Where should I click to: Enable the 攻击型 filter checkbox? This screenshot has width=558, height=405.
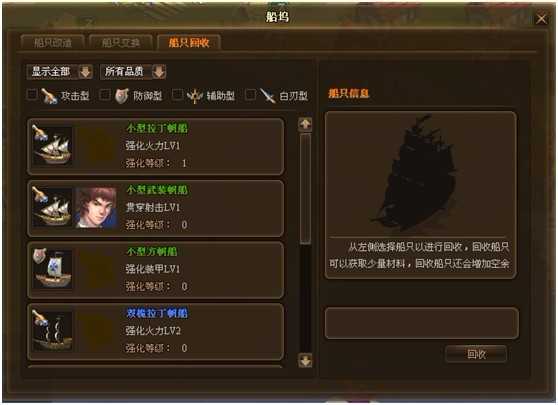[32, 95]
